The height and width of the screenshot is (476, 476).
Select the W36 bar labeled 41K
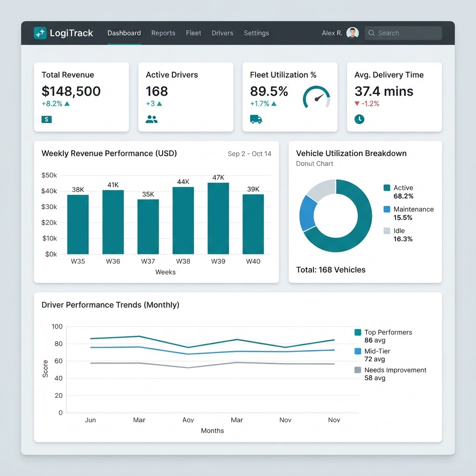[x=113, y=222]
